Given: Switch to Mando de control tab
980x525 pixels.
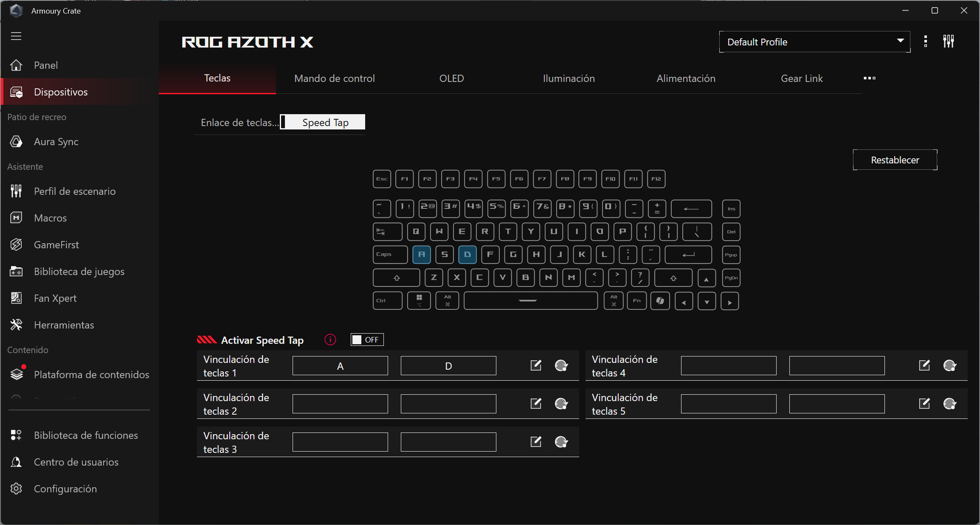Looking at the screenshot, I should point(335,79).
